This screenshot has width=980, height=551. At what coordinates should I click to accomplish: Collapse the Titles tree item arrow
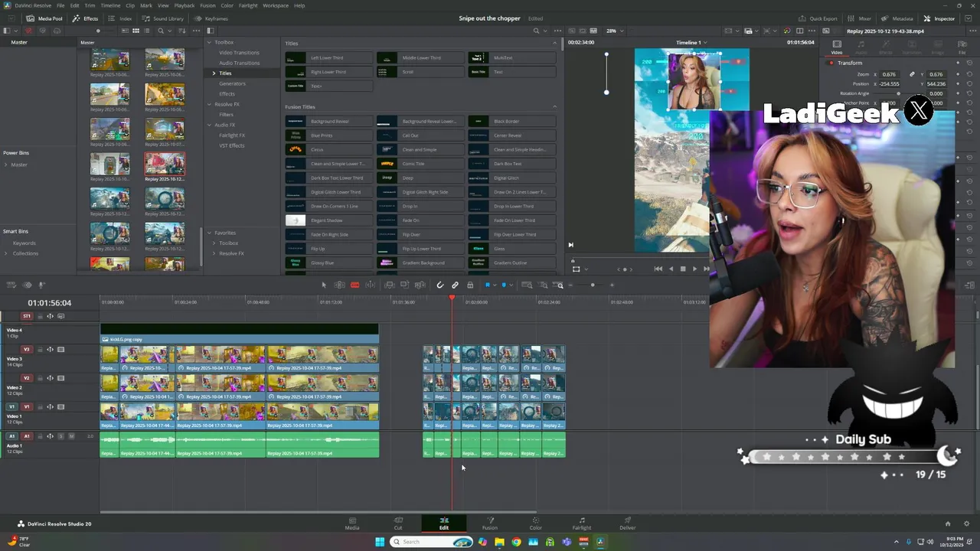(214, 73)
